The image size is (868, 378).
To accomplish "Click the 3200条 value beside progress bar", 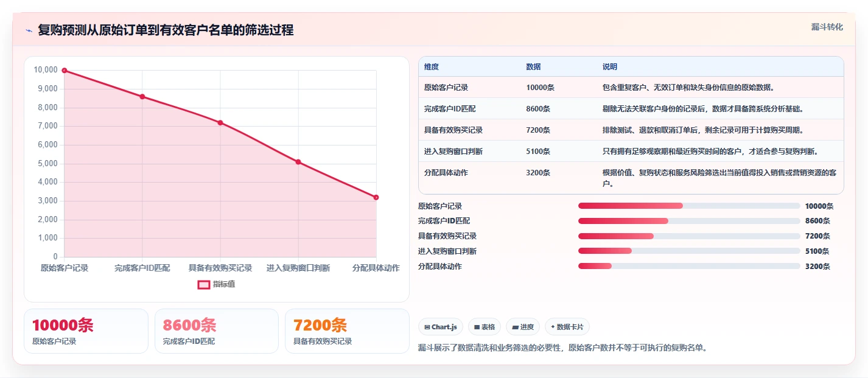I will pos(817,267).
